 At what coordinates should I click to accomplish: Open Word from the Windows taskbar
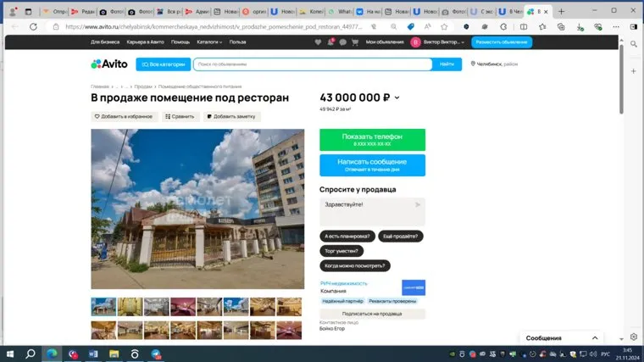tap(93, 354)
